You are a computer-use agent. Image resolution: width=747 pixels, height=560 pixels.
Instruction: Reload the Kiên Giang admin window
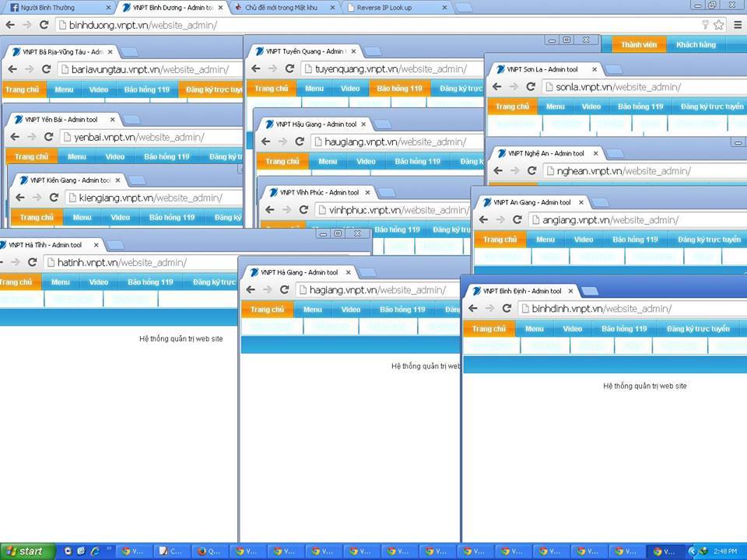54,198
